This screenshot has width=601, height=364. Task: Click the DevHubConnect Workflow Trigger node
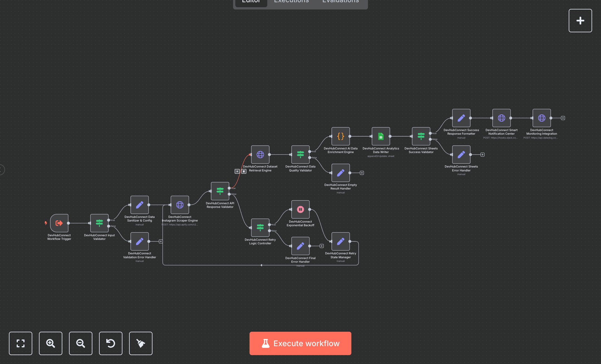coord(59,223)
